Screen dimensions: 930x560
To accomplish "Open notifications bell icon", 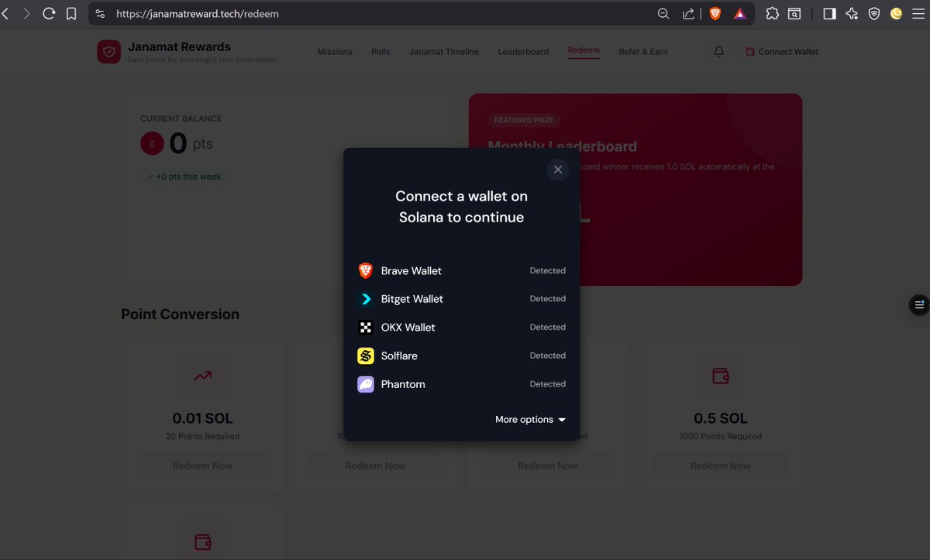I will coord(719,52).
